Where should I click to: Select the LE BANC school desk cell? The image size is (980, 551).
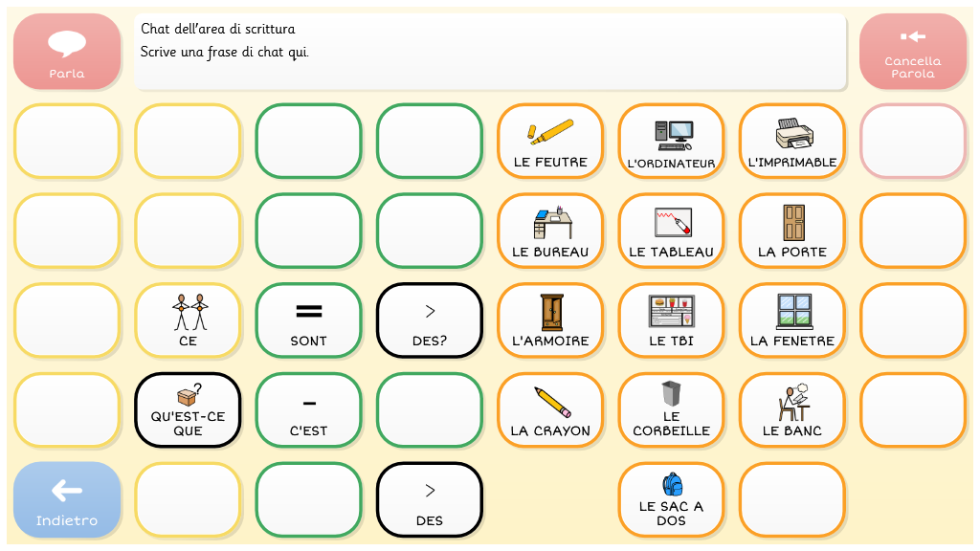[791, 410]
